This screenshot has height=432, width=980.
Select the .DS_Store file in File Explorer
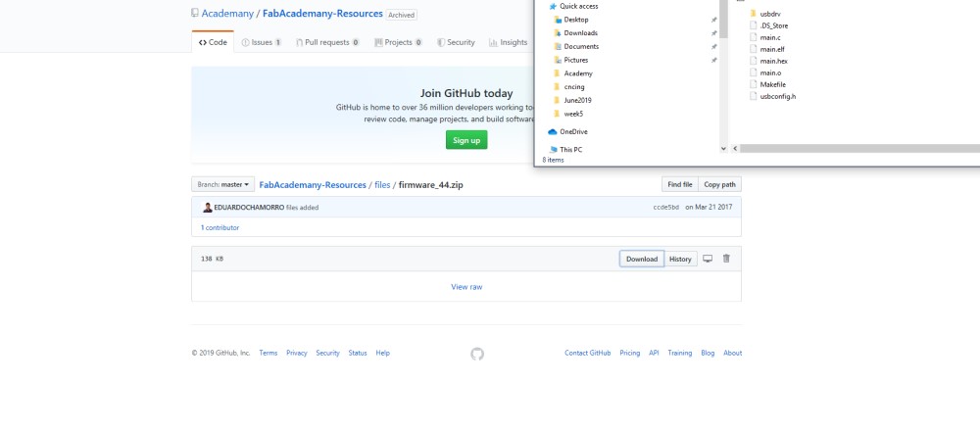pyautogui.click(x=768, y=25)
